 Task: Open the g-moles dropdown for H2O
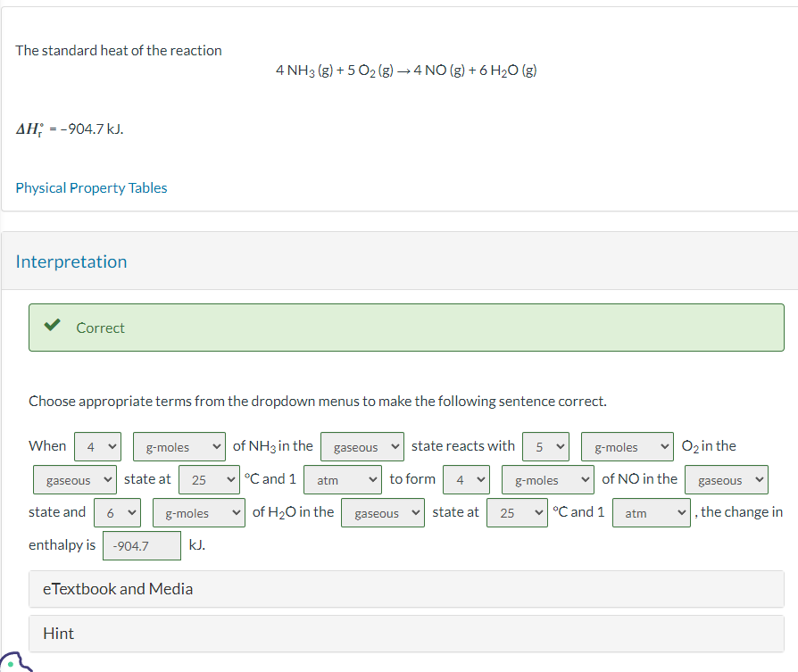(x=198, y=513)
